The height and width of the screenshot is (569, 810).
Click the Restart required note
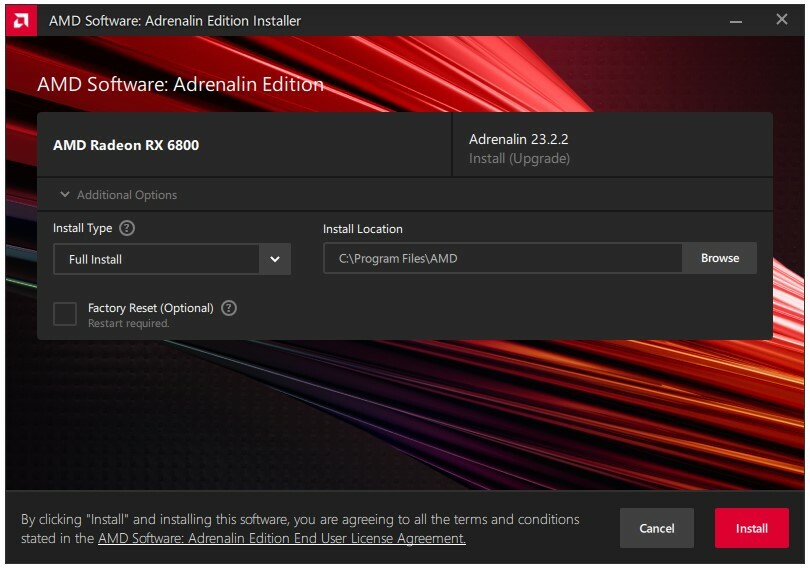129,324
